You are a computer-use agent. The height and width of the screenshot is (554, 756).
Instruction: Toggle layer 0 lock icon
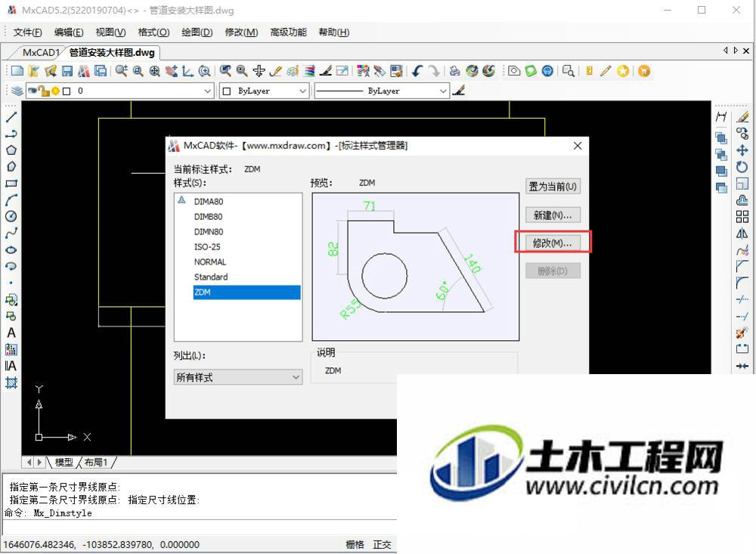click(44, 91)
